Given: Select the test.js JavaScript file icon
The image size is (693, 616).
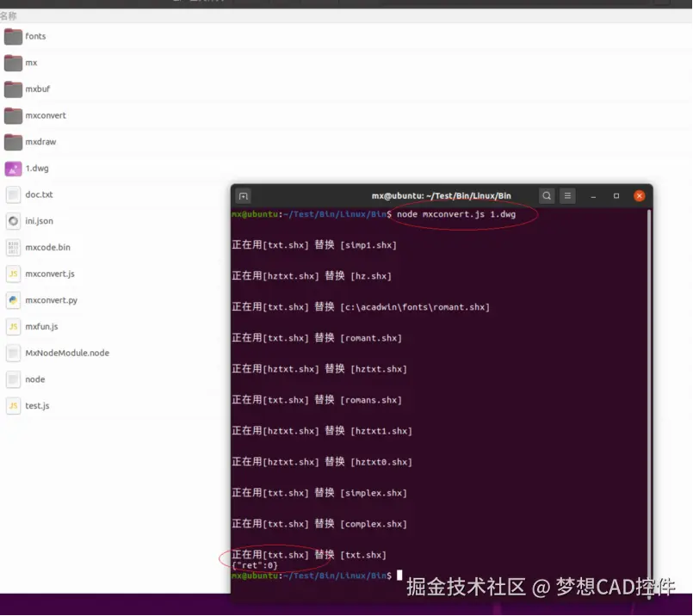Looking at the screenshot, I should pos(13,406).
